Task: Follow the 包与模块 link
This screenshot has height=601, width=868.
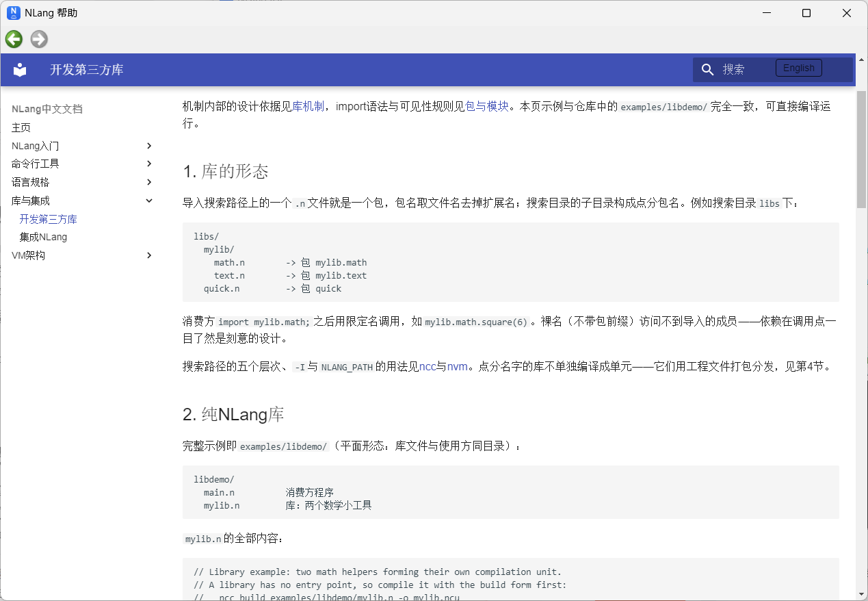Action: point(487,106)
